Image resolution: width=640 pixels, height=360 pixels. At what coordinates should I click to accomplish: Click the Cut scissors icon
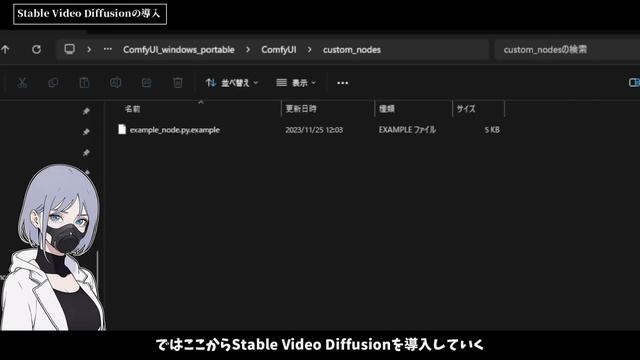22,83
